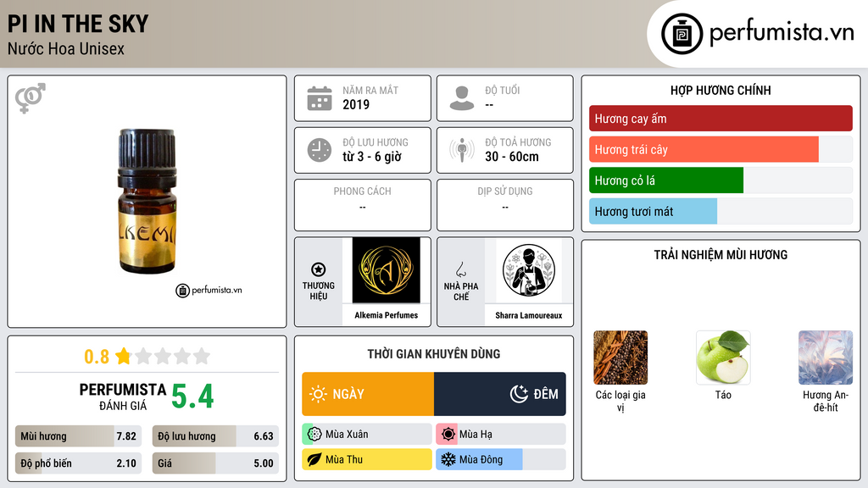868x488 pixels.
Task: Click the Hương cay ấm accord bar
Action: click(x=721, y=119)
